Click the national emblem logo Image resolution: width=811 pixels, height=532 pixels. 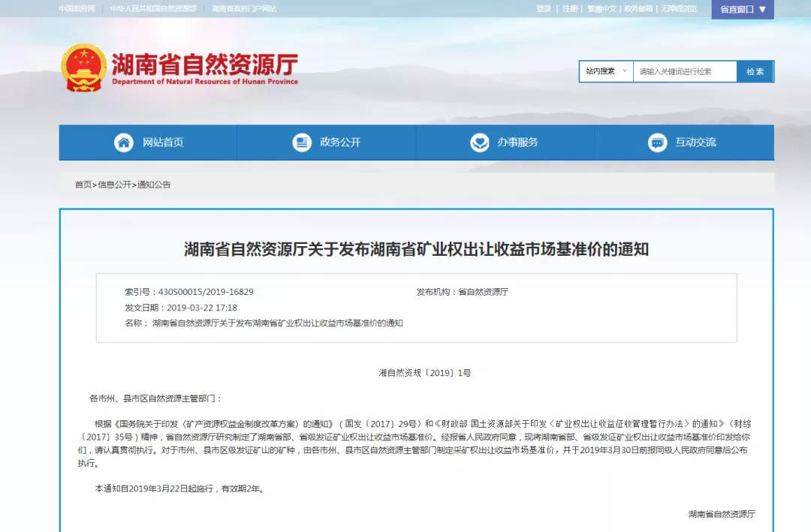click(x=84, y=68)
